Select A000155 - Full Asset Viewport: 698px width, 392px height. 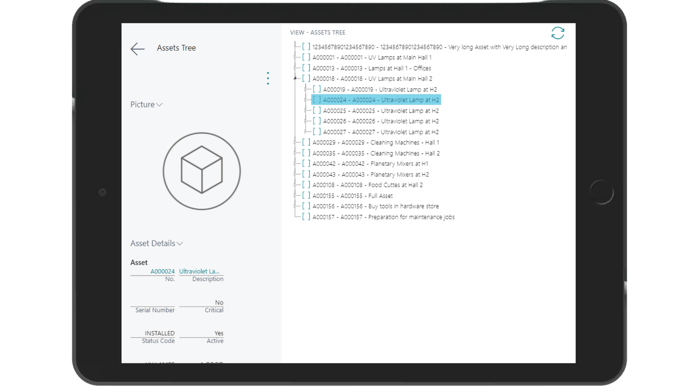[353, 196]
